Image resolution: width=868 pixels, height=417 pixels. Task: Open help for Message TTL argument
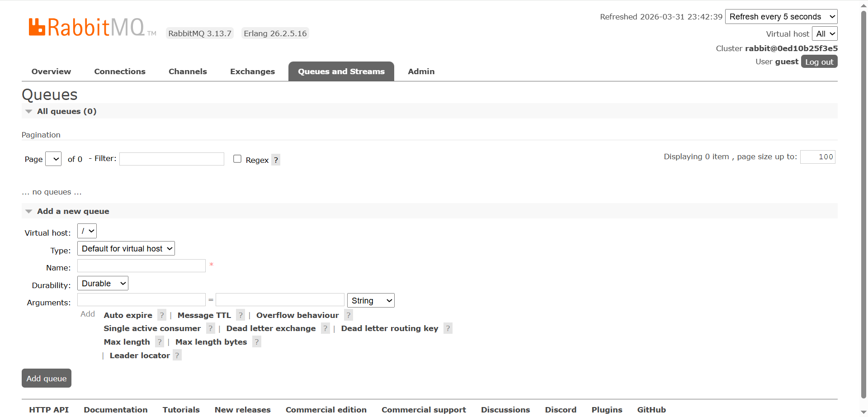tap(241, 315)
